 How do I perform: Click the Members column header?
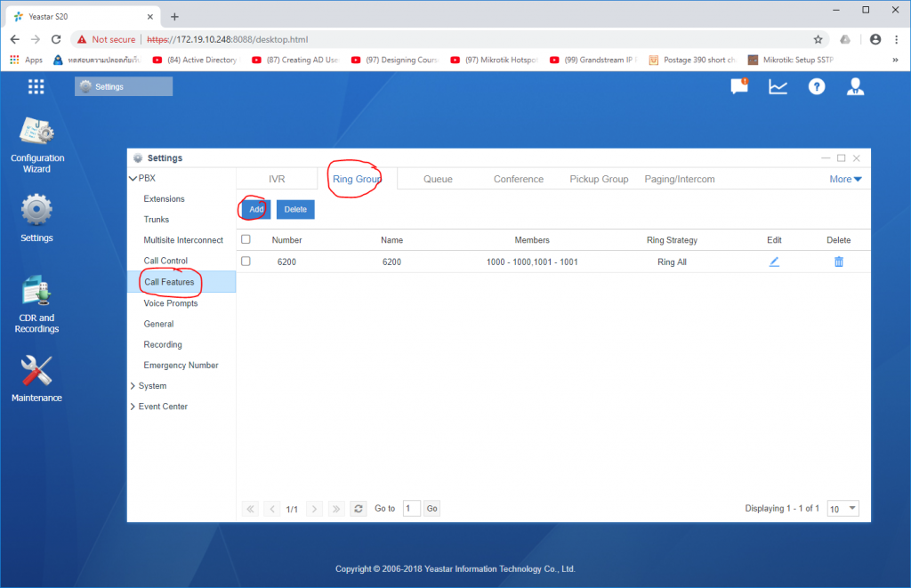pyautogui.click(x=532, y=240)
